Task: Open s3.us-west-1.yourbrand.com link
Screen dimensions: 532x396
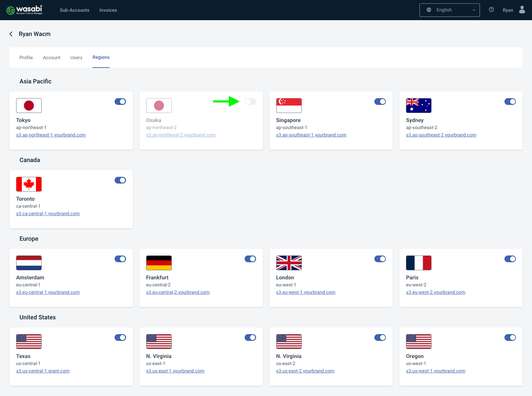Action: 436,371
